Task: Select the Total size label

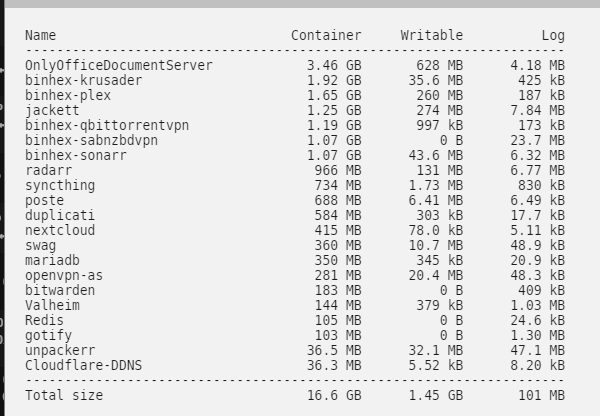Action: coord(64,395)
